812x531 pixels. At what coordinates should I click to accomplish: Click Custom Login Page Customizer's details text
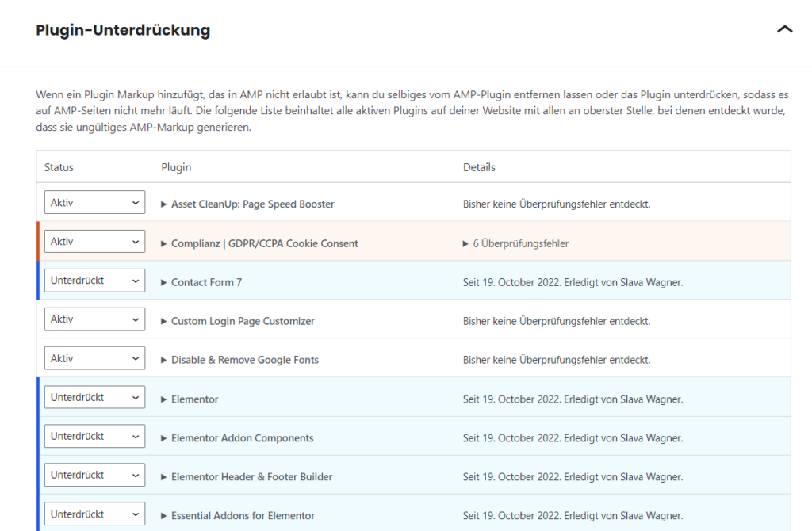point(557,321)
